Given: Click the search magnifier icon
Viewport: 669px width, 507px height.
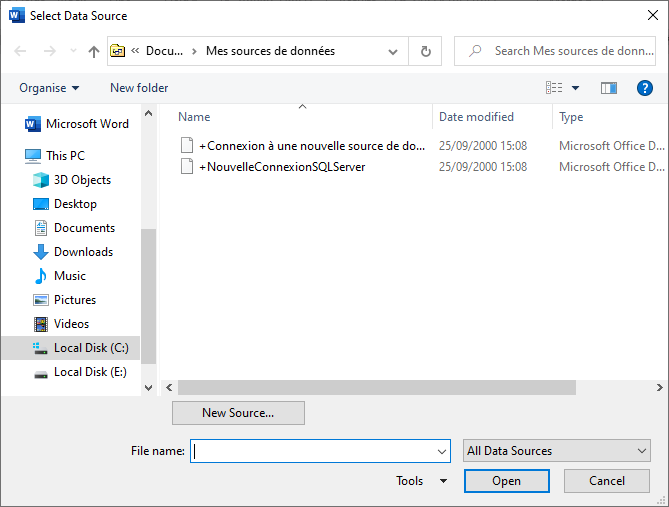Looking at the screenshot, I should click(475, 51).
